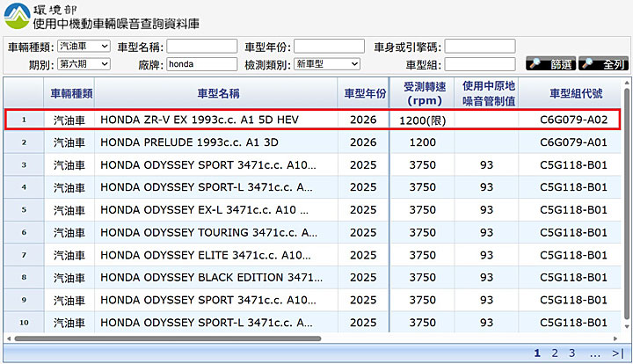633x364 pixels.
Task: Click the 篩選 filter button
Action: [x=549, y=64]
